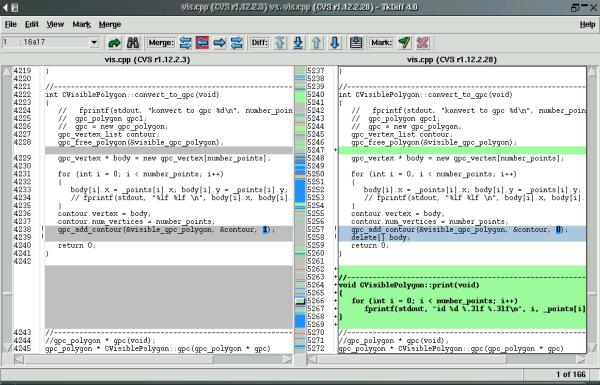
Task: Open the Help menu
Action: (x=587, y=24)
